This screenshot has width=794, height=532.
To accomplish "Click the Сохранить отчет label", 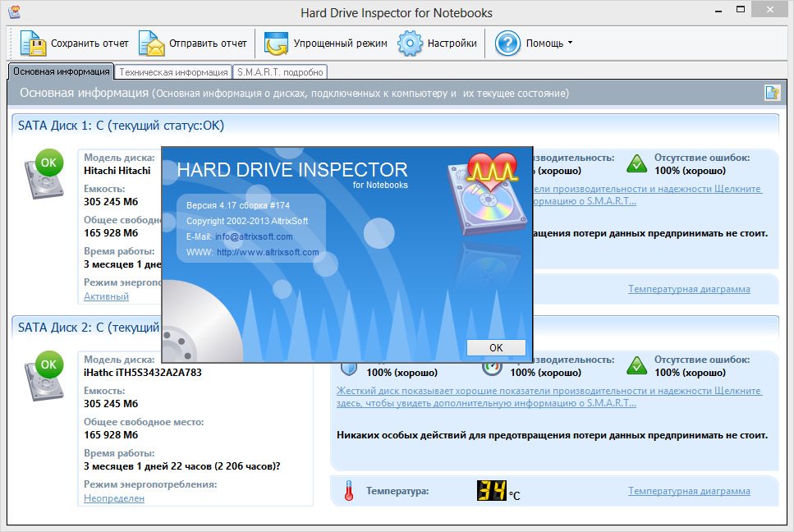I will [x=89, y=43].
